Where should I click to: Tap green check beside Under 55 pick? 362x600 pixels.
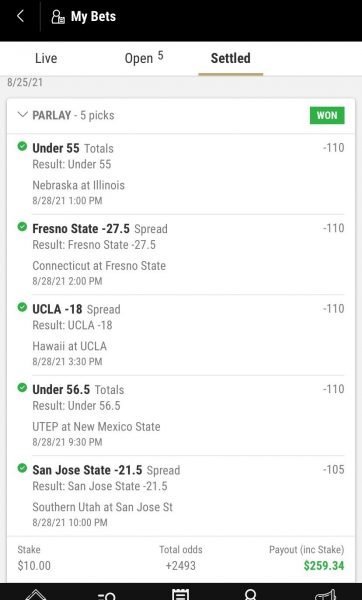click(x=23, y=146)
